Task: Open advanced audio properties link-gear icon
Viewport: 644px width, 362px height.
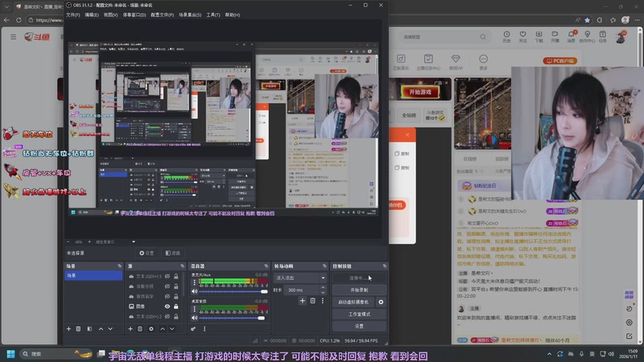Action: click(x=193, y=329)
